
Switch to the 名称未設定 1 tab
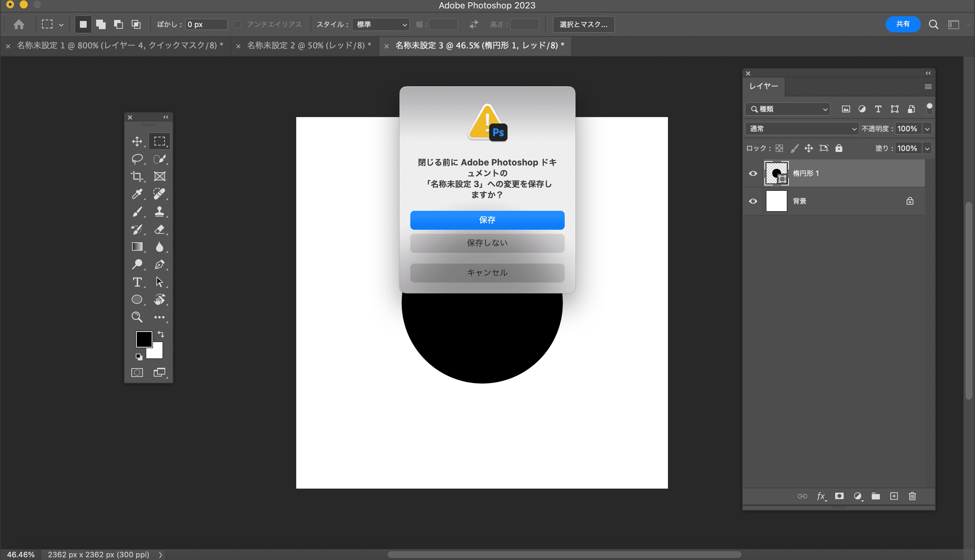(120, 45)
